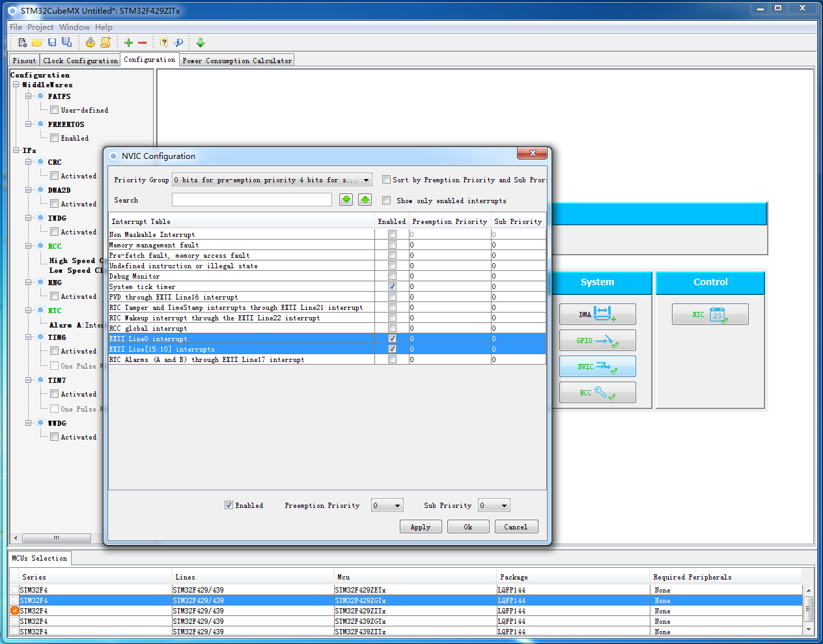
Task: Click the TIM7 peripheral node icon
Action: [x=40, y=380]
